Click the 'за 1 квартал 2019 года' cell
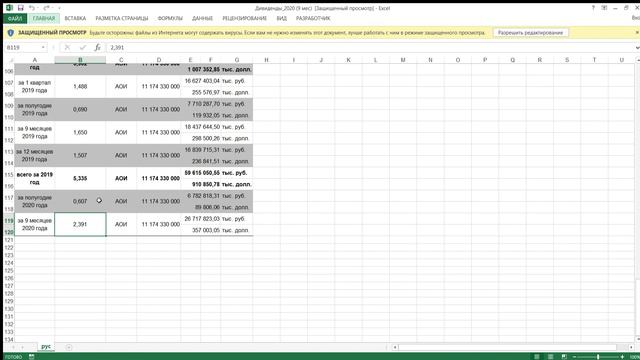Screen dimensions: 640x360 tap(35, 87)
